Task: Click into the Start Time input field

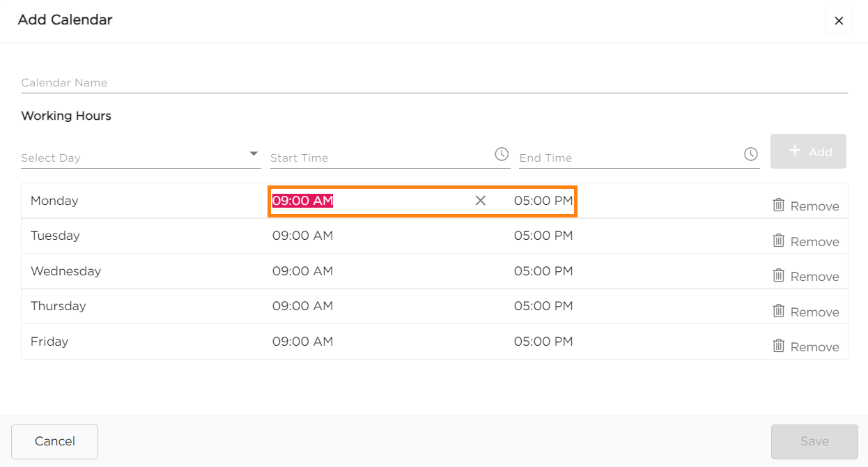Action: tap(380, 158)
